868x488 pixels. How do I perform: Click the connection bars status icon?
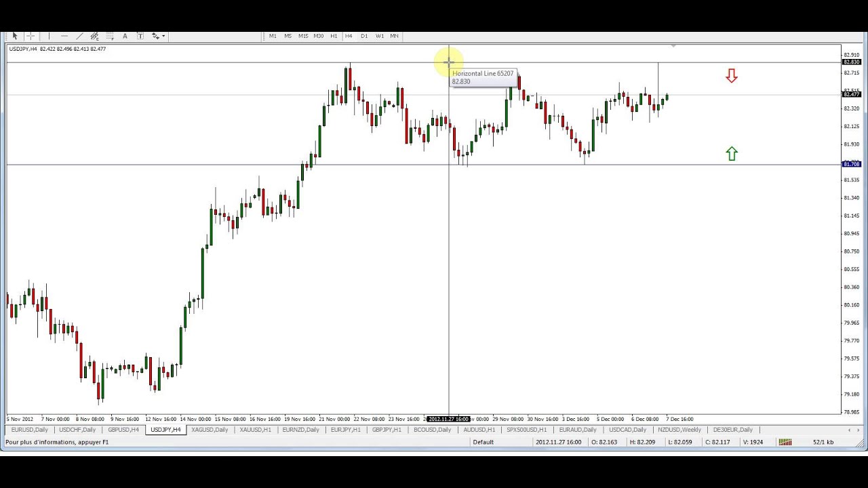tap(785, 442)
